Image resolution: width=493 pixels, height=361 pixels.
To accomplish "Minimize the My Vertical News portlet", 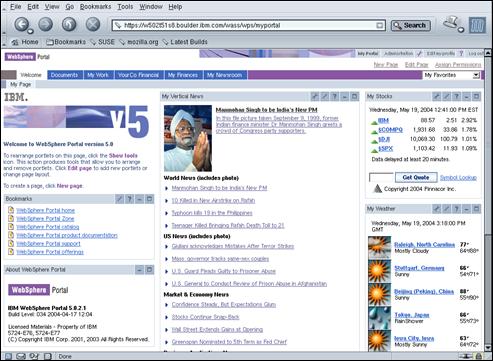I will coord(345,97).
